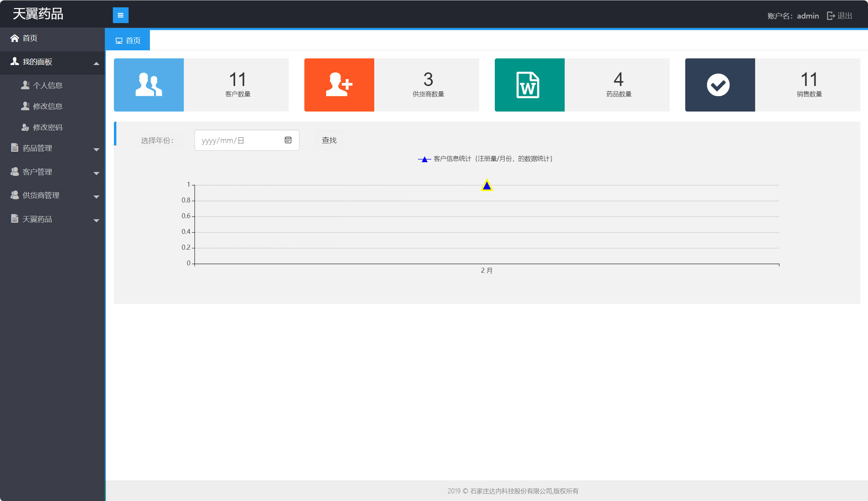Click the green Word document icon tile
Screen dimensions: 868x501
pyautogui.click(x=529, y=85)
